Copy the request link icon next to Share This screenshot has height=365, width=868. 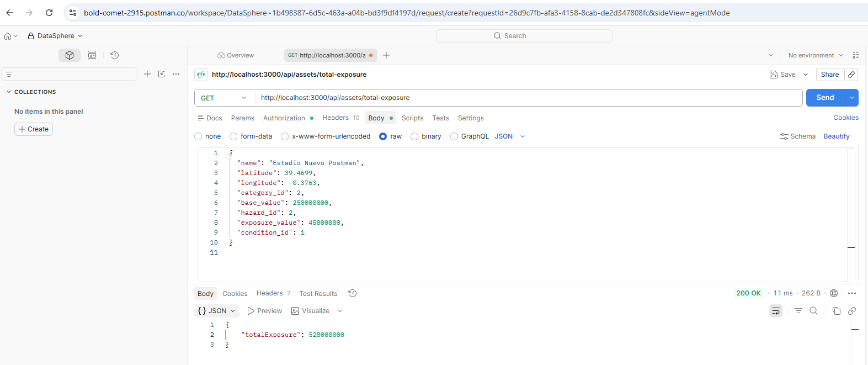point(852,75)
